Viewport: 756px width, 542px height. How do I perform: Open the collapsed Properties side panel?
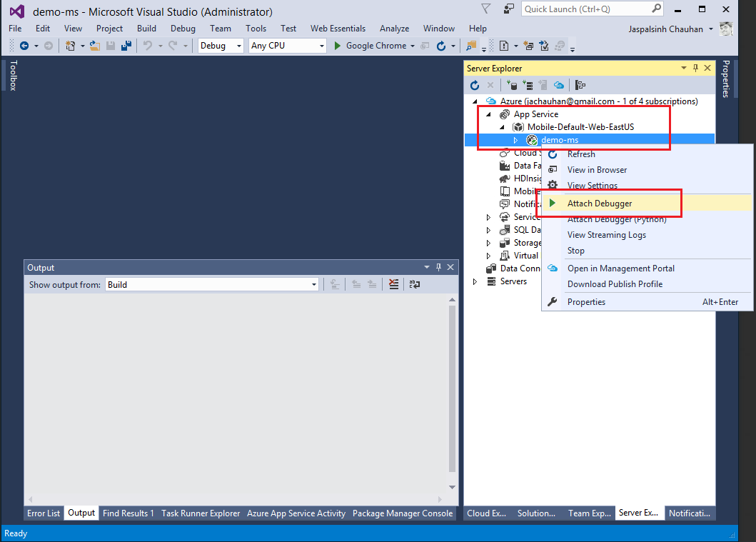725,79
